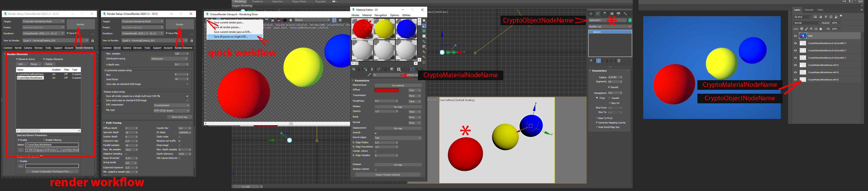The height and width of the screenshot is (191, 868).
Task: Click the Add... button in Render Elements
Action: 22,64
